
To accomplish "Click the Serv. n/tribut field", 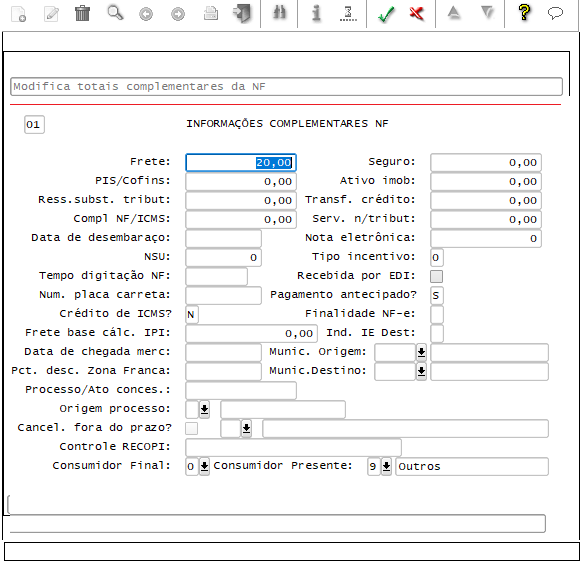I will (x=486, y=220).
